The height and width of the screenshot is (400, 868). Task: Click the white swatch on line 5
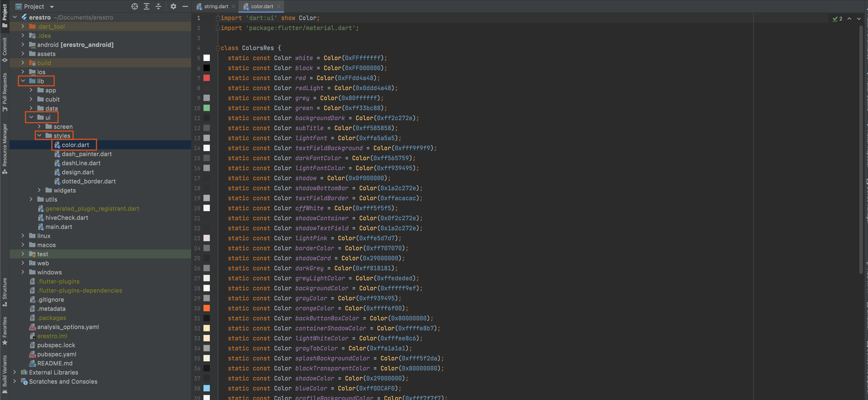click(x=207, y=58)
